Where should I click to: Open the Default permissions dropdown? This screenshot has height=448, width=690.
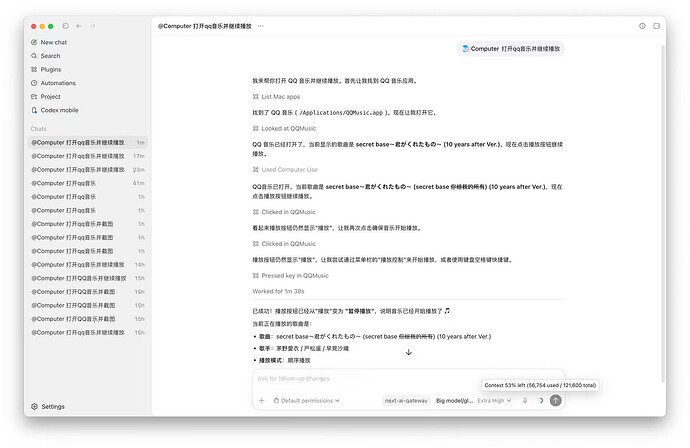[307, 401]
